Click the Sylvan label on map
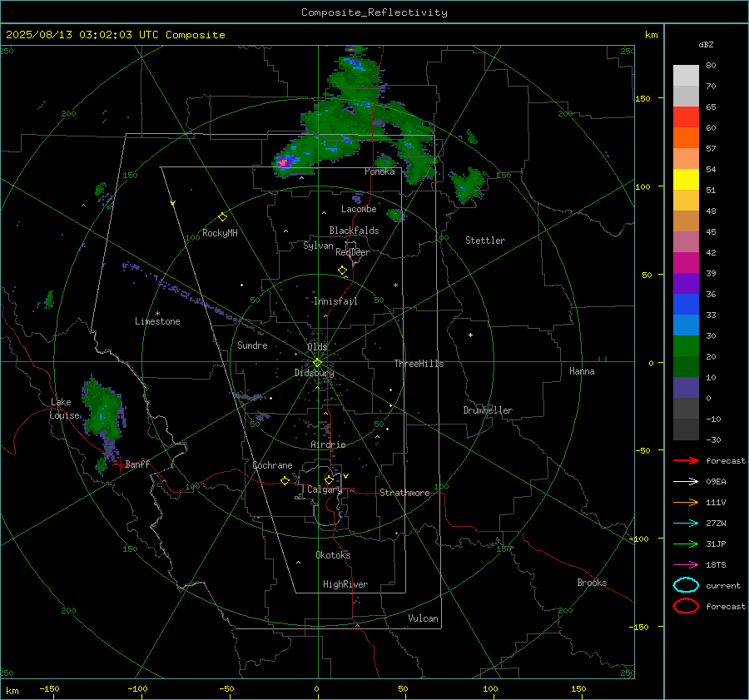749x700 pixels. [x=318, y=246]
